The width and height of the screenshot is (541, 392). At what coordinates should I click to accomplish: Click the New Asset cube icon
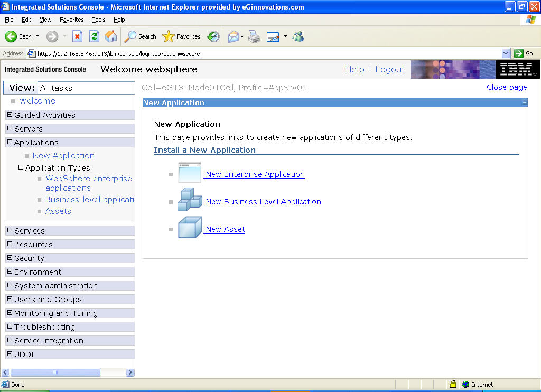click(190, 227)
